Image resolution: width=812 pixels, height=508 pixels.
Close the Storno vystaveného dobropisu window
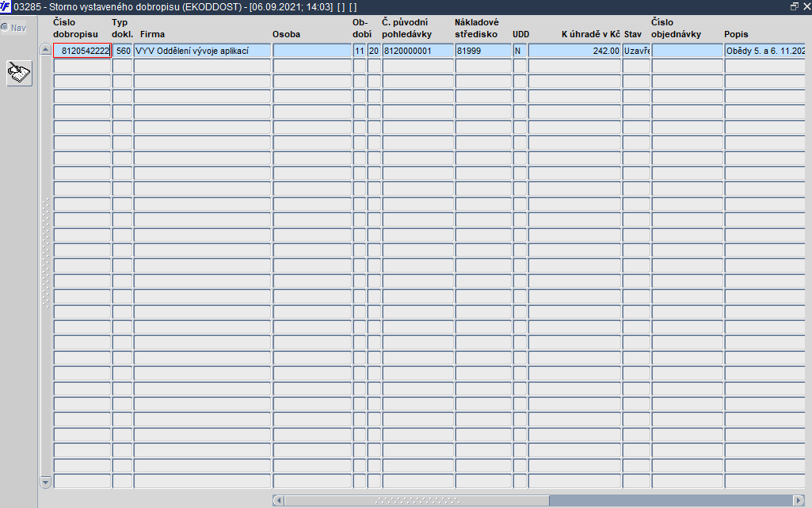806,6
